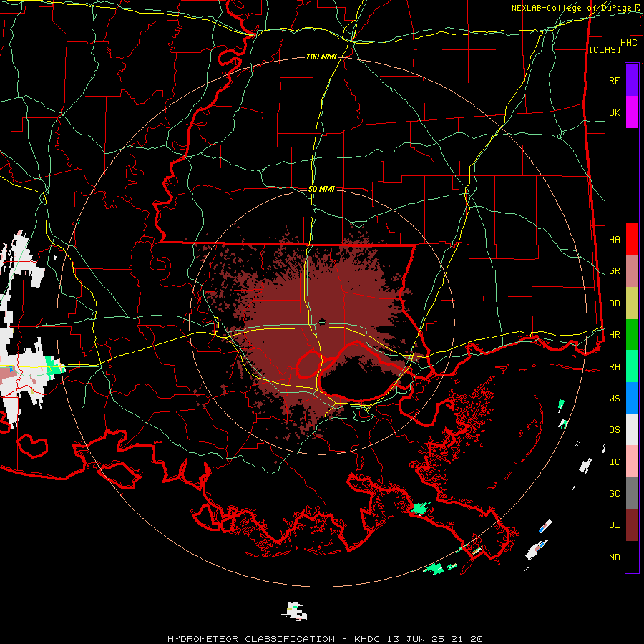Click the WS legend label
This screenshot has height=644, width=644.
click(614, 399)
